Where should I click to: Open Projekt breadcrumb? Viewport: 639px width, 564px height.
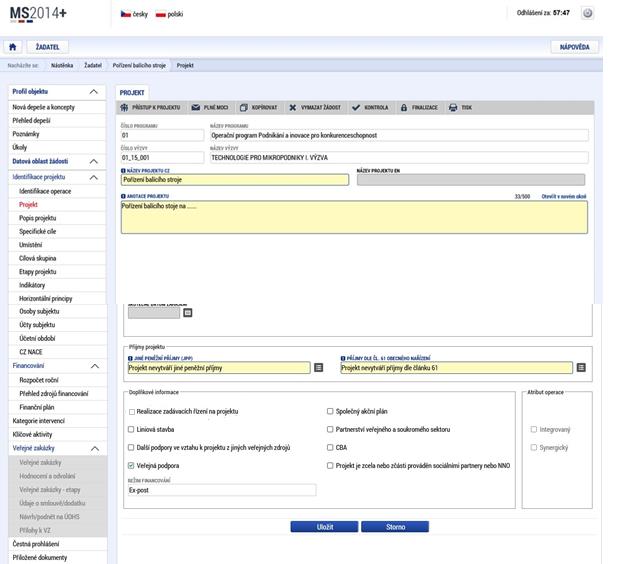point(185,65)
